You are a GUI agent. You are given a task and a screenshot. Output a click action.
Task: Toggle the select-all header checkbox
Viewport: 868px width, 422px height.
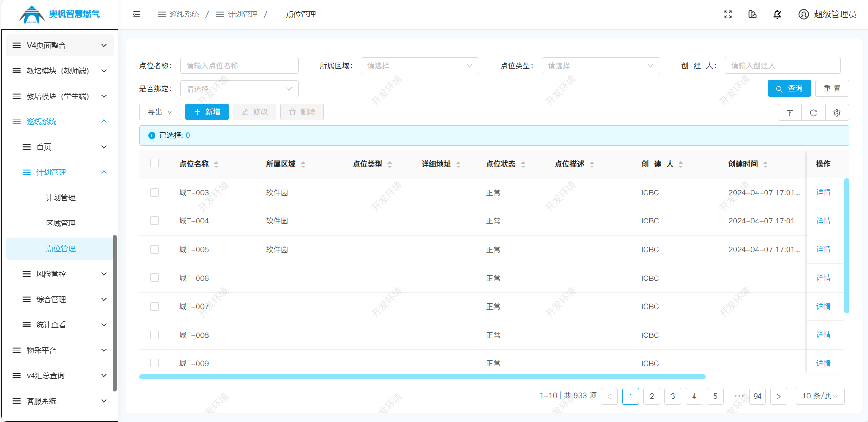(155, 163)
